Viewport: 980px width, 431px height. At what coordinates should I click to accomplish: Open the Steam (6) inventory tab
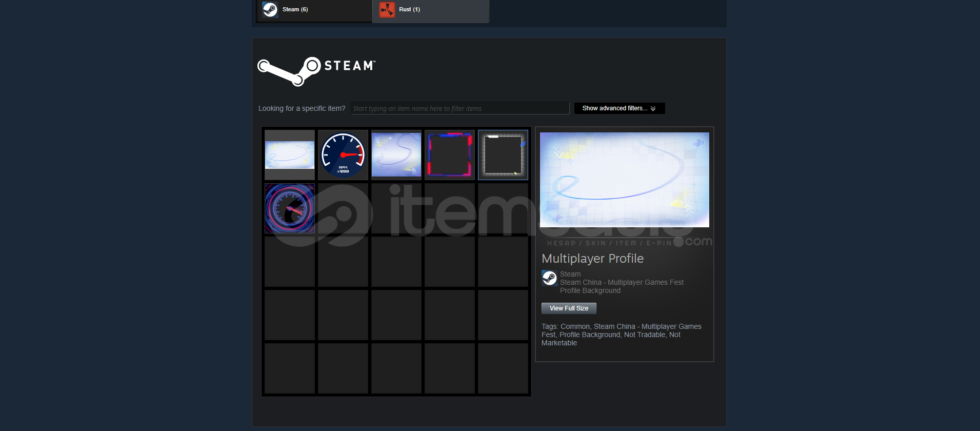click(x=314, y=10)
